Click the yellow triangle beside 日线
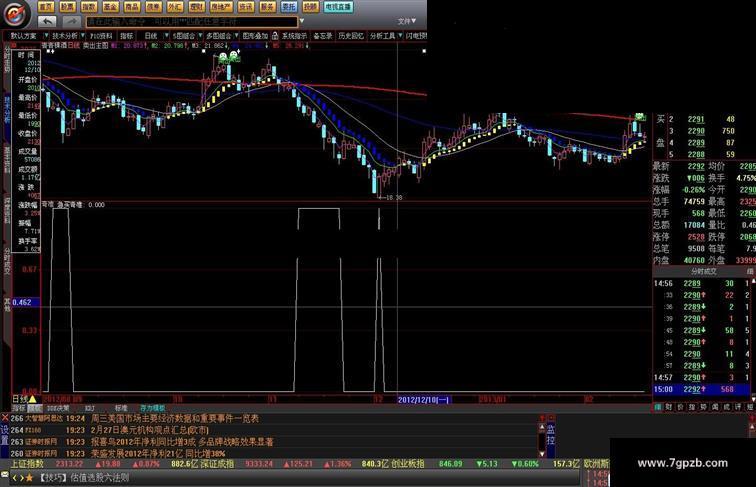Viewport: 756px width, 487px height. tap(33, 399)
